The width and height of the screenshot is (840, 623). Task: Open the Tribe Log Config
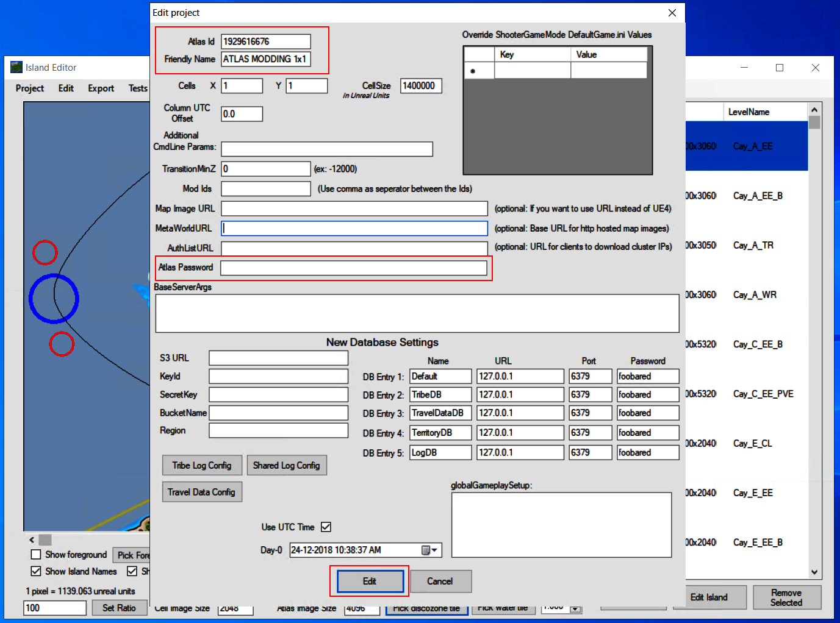tap(202, 465)
